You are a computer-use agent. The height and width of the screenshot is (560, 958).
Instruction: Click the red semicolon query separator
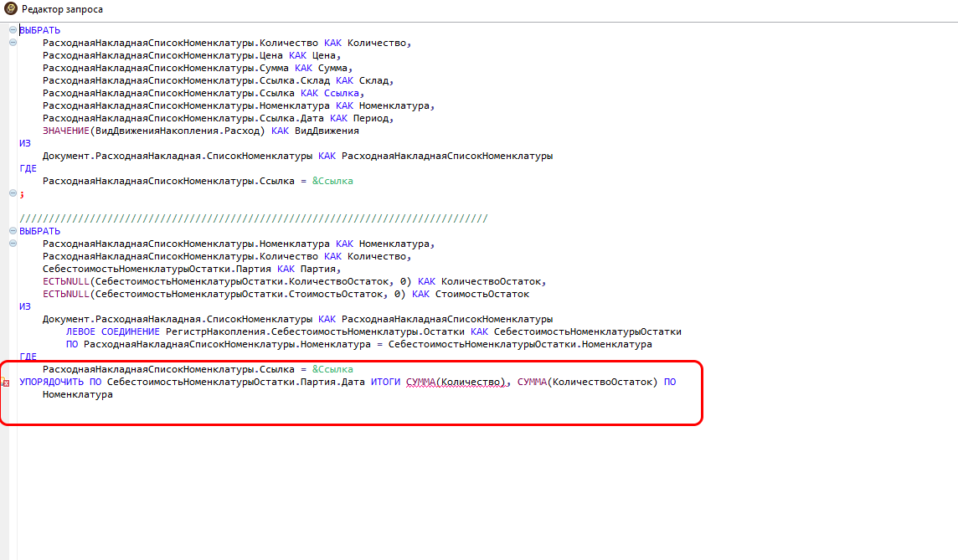click(22, 193)
